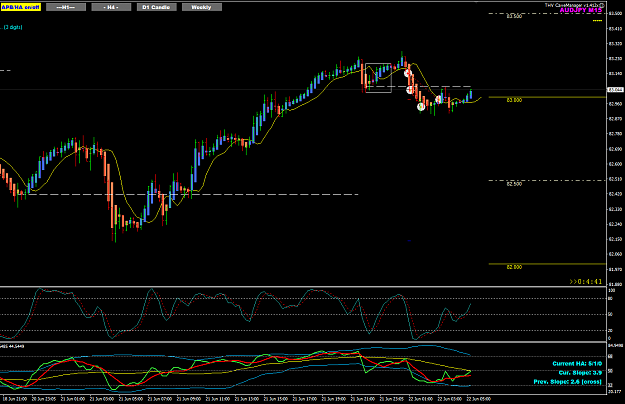Viewport: 625px width, 404px height.
Task: Click the yellow 82.000 level label
Action: 514,267
